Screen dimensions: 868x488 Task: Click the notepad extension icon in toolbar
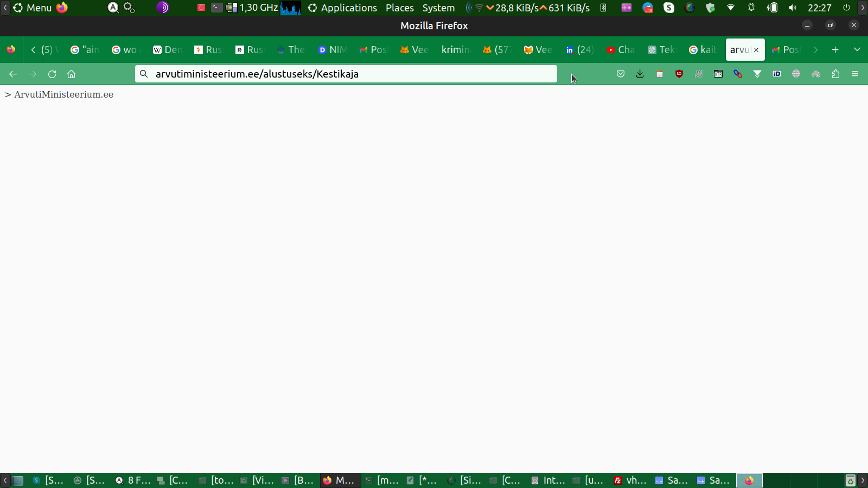(x=660, y=74)
